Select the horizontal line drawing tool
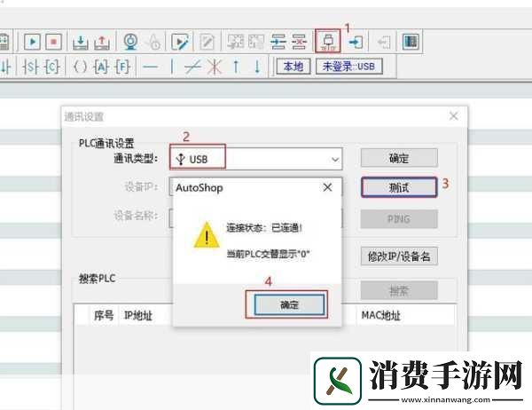 [151, 67]
